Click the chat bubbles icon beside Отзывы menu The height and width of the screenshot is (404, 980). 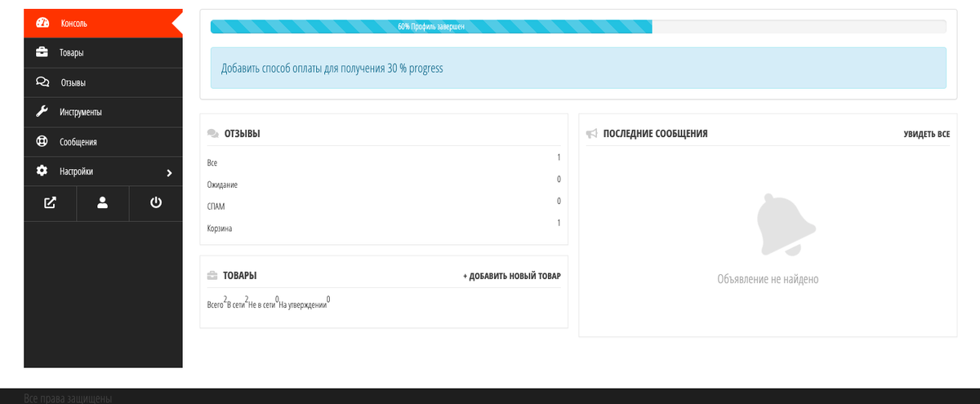pos(42,82)
